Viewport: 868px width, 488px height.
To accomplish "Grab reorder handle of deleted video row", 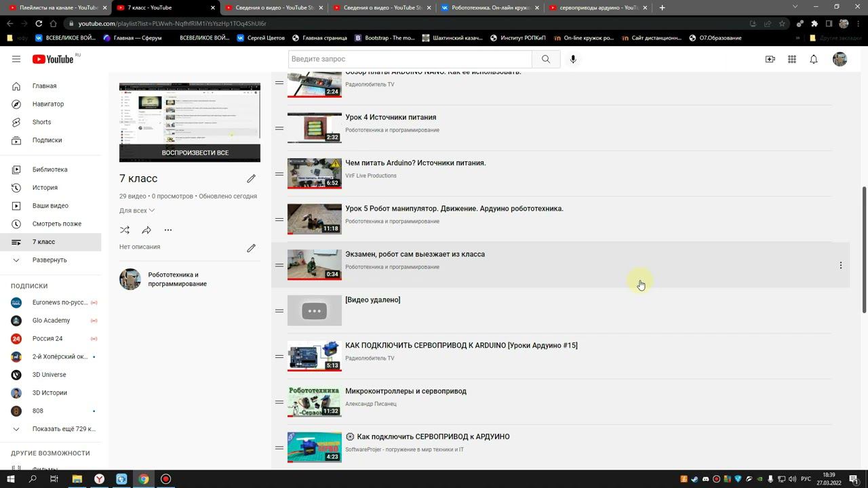I will click(x=279, y=310).
